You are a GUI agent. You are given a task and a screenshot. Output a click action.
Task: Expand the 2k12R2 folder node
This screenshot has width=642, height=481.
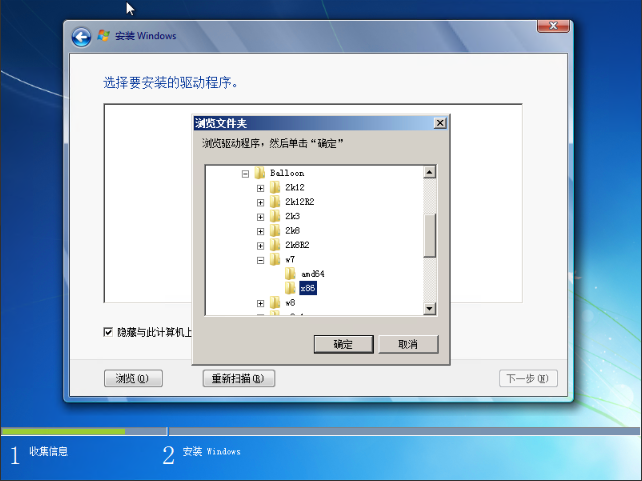click(260, 203)
